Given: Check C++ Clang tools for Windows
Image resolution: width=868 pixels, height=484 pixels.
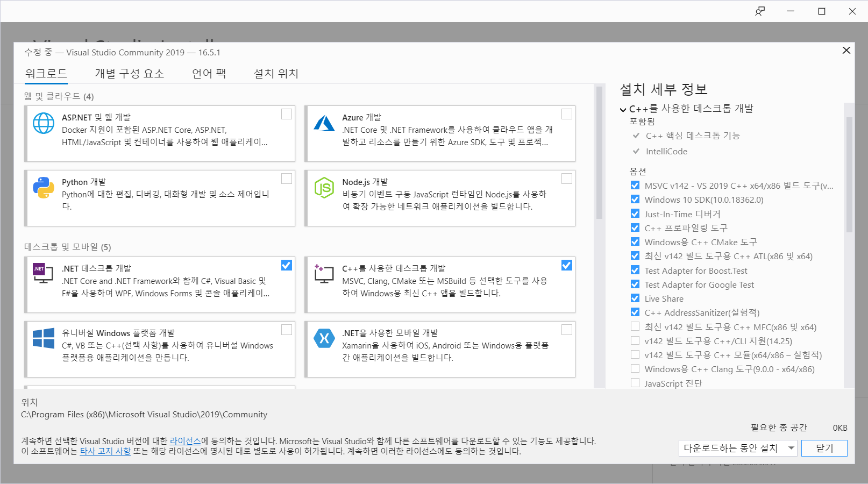Looking at the screenshot, I should click(x=635, y=368).
